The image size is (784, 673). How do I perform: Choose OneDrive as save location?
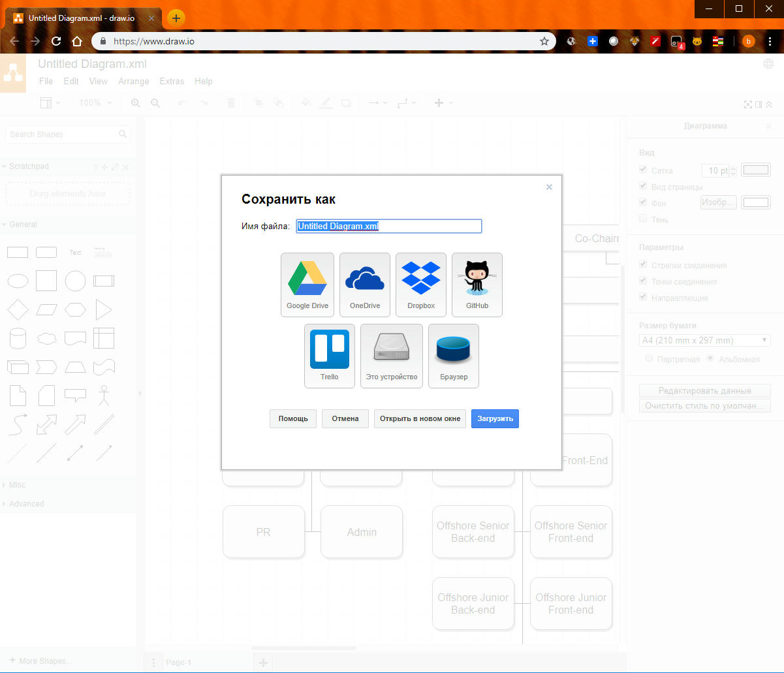click(x=365, y=285)
